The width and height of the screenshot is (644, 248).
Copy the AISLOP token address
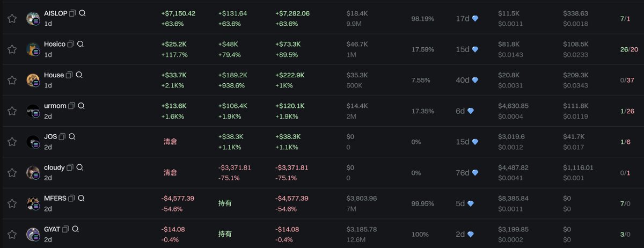click(x=72, y=13)
